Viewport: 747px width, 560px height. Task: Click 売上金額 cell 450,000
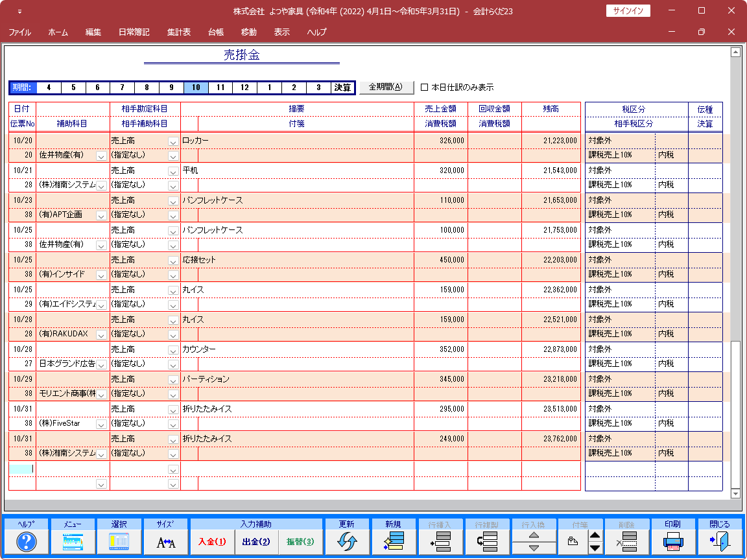441,261
